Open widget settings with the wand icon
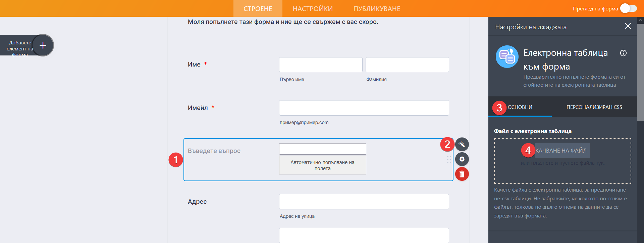This screenshot has height=243, width=644. pyautogui.click(x=462, y=145)
